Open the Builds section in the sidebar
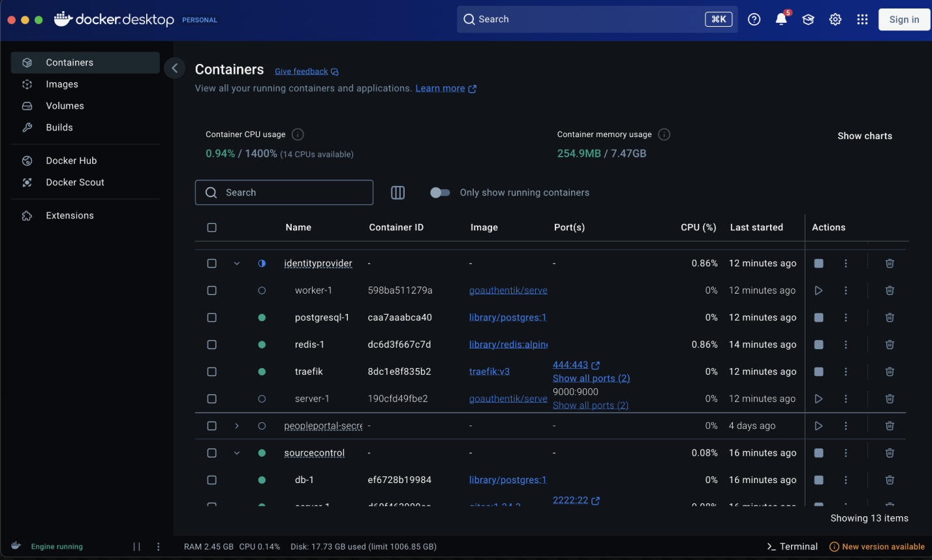The image size is (932, 560). [x=61, y=127]
